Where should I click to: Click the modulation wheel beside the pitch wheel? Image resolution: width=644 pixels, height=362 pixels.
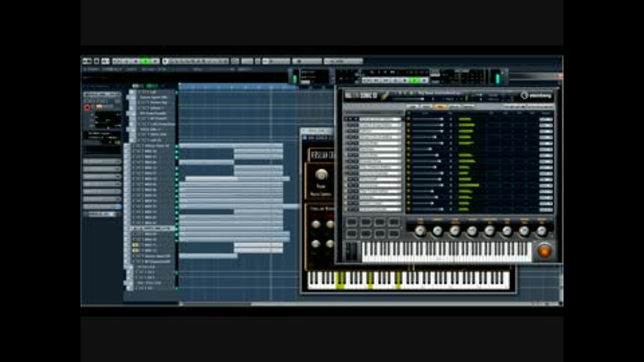pos(356,251)
